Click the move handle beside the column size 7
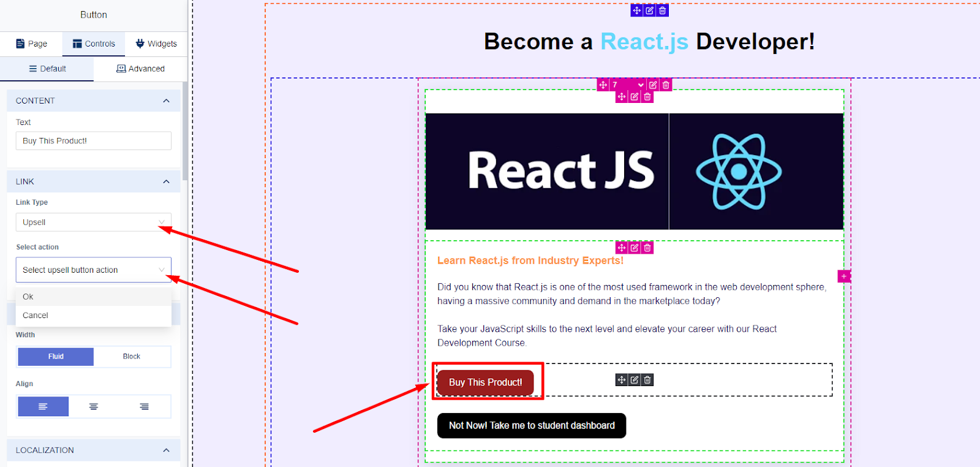980x467 pixels. point(603,85)
